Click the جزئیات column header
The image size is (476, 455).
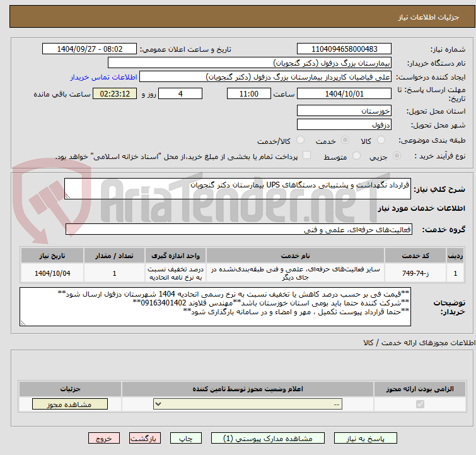point(70,389)
